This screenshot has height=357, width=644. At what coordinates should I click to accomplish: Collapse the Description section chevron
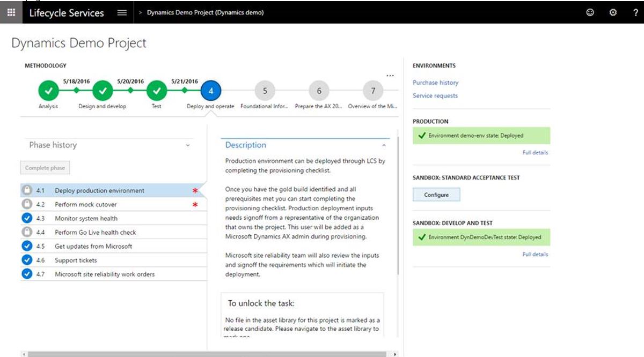tap(384, 145)
